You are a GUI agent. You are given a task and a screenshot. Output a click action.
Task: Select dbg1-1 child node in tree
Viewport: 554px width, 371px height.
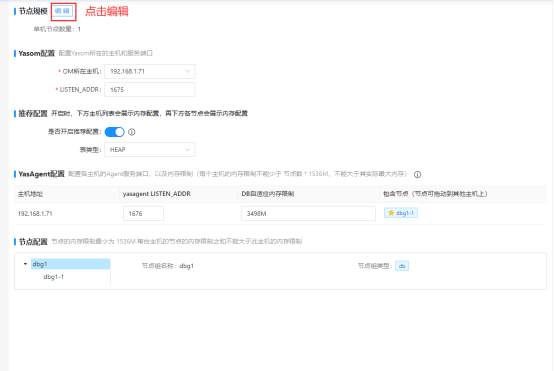54,277
